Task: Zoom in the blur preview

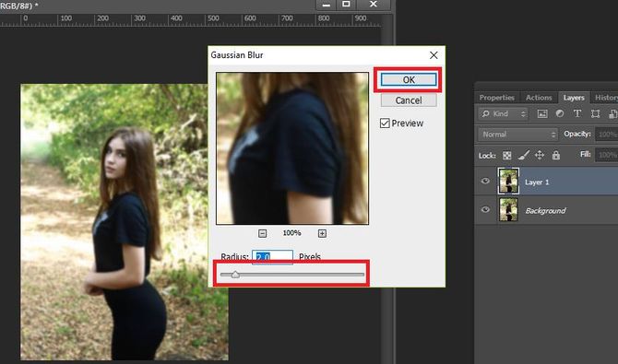Action: 322,234
